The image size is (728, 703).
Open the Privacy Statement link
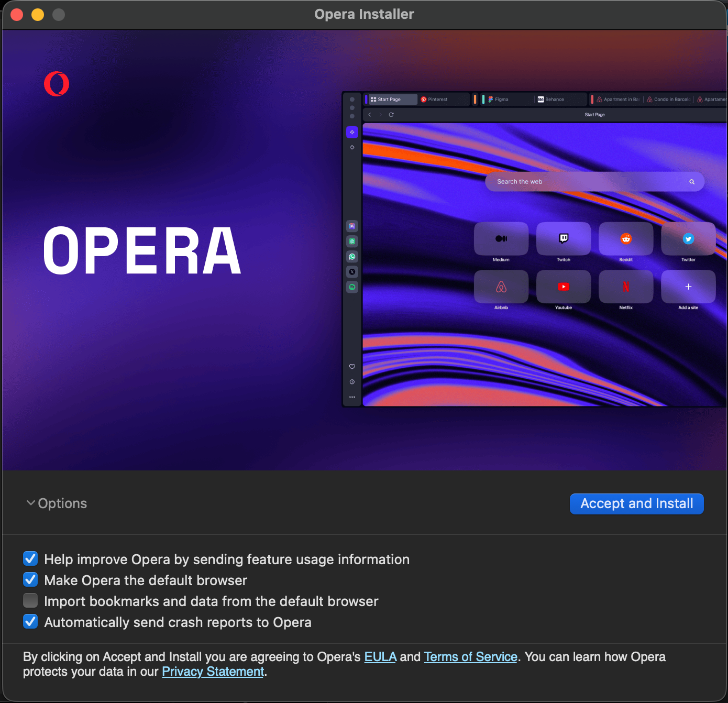[213, 672]
